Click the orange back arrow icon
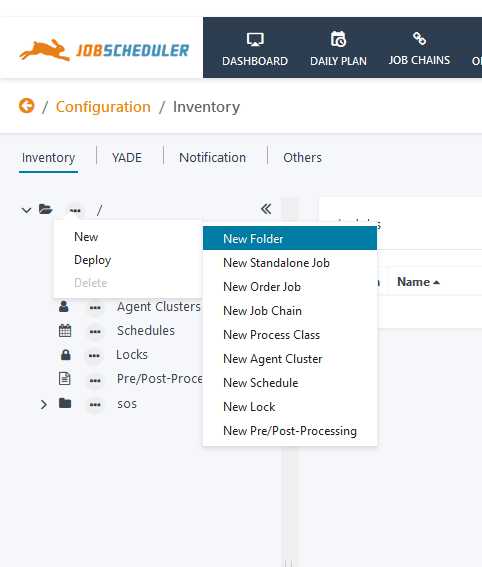The image size is (482, 567). [x=26, y=106]
